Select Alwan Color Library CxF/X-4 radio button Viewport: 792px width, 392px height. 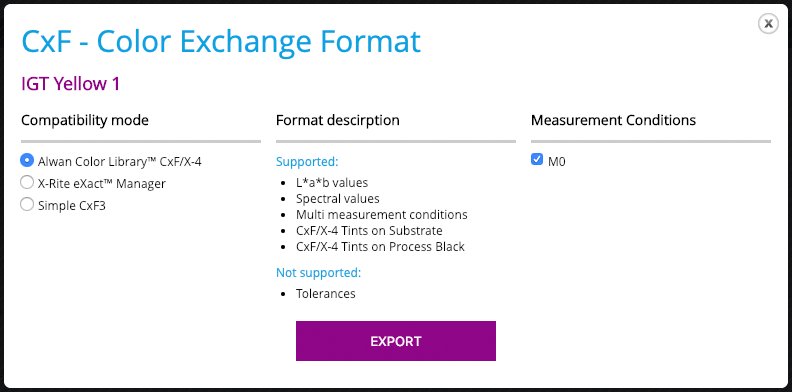pos(26,160)
